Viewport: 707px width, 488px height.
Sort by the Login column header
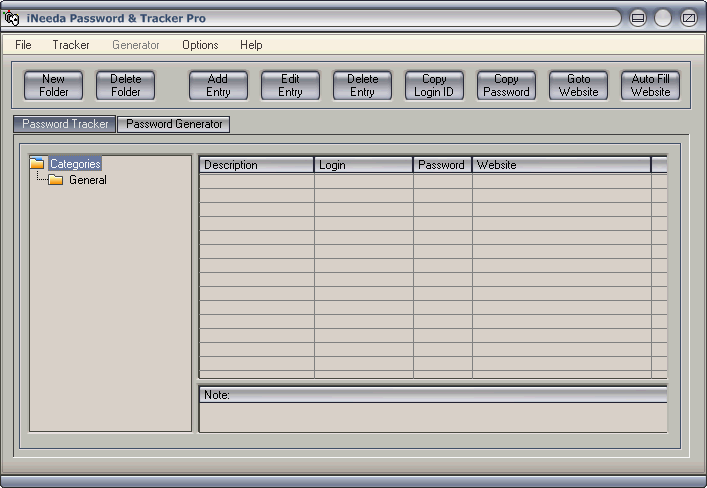(363, 165)
